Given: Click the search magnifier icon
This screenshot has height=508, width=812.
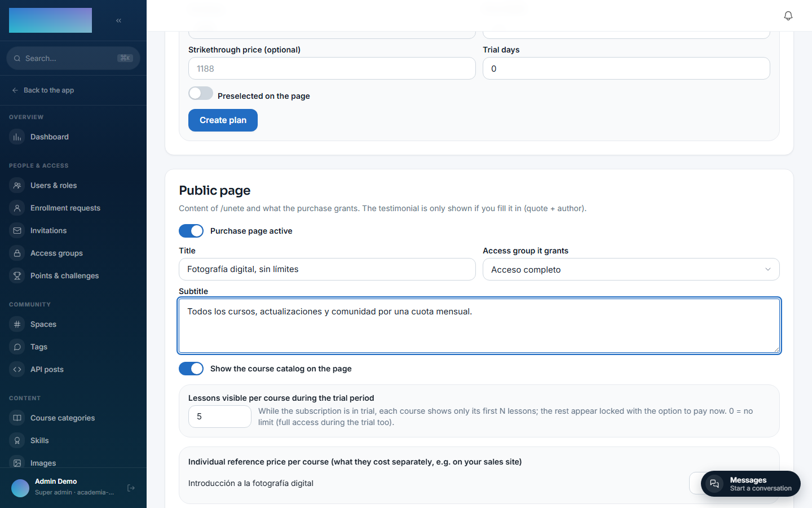Looking at the screenshot, I should coord(17,58).
